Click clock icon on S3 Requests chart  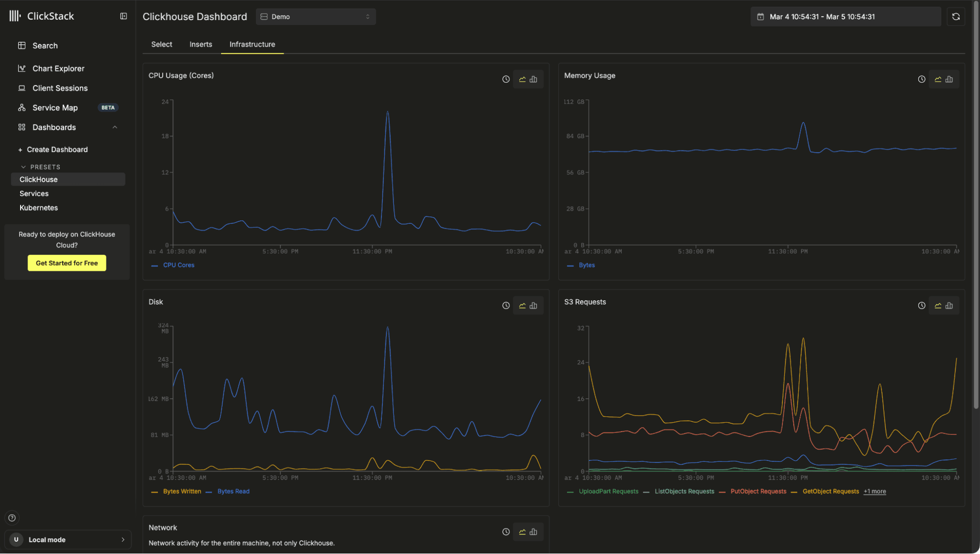coord(921,306)
